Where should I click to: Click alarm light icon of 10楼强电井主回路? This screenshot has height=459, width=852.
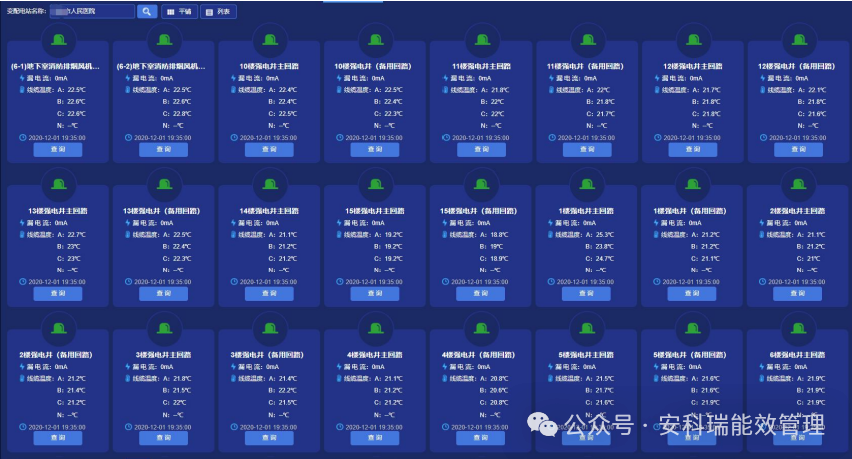coord(270,40)
